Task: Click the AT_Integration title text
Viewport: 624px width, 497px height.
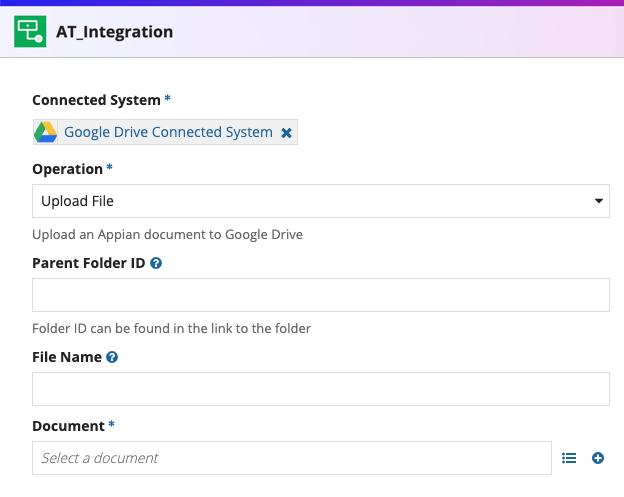Action: (115, 32)
